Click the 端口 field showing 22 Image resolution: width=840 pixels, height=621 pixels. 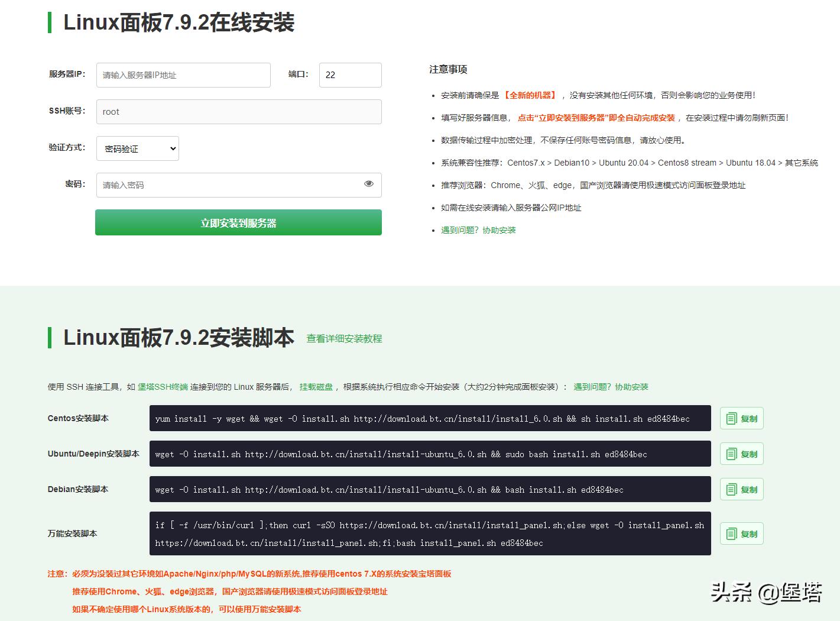pos(350,75)
